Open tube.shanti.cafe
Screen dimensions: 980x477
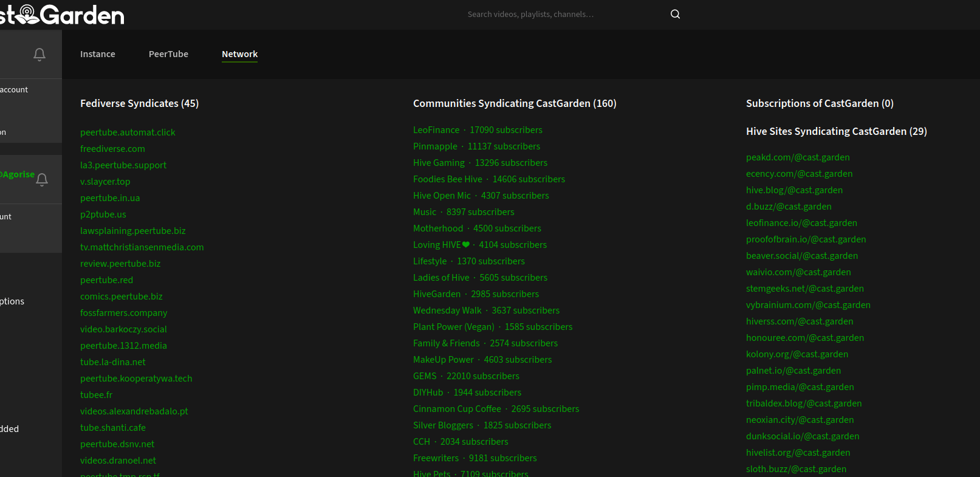pos(113,428)
